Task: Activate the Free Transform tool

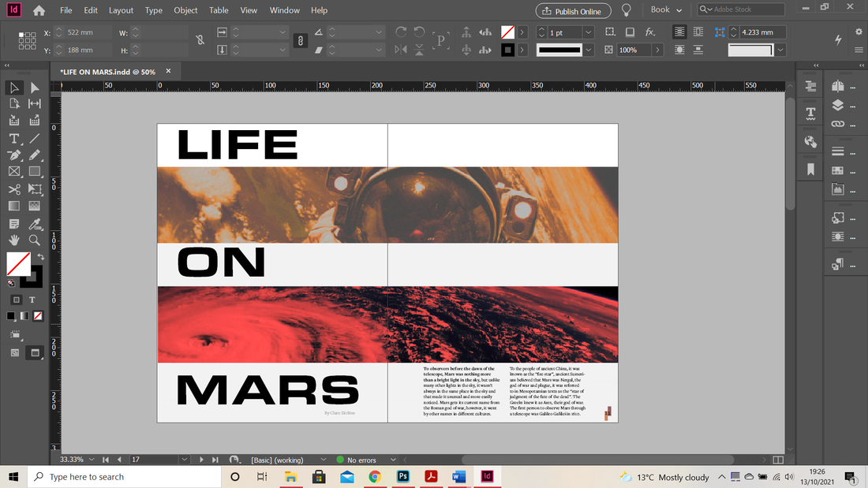Action: (34, 189)
